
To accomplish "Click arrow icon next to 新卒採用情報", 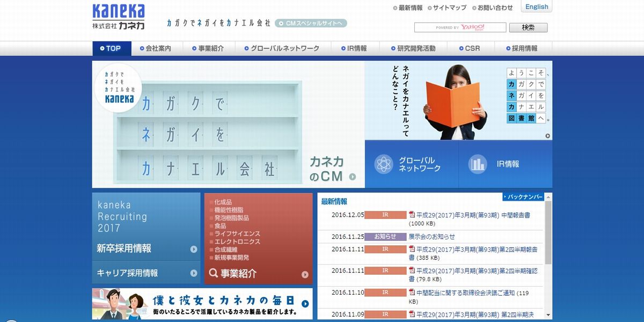I will [x=194, y=249].
